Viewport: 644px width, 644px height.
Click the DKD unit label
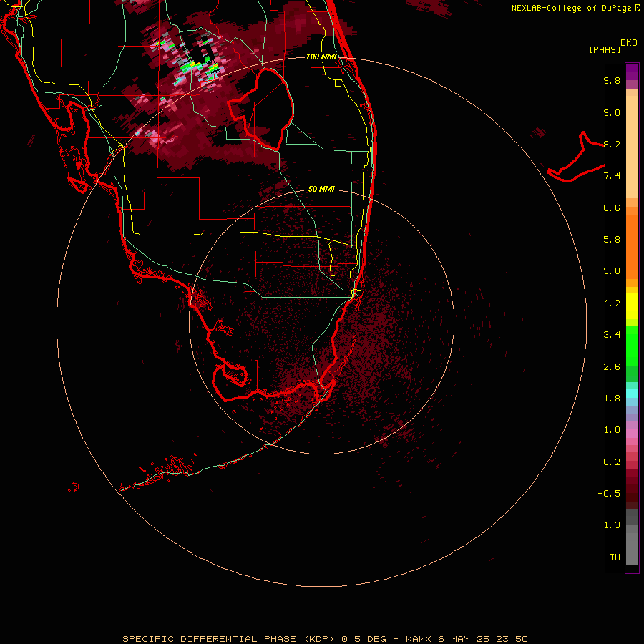pos(629,43)
